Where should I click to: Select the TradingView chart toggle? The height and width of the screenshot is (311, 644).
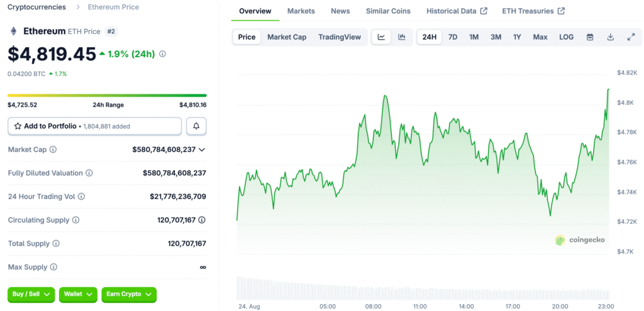point(340,37)
